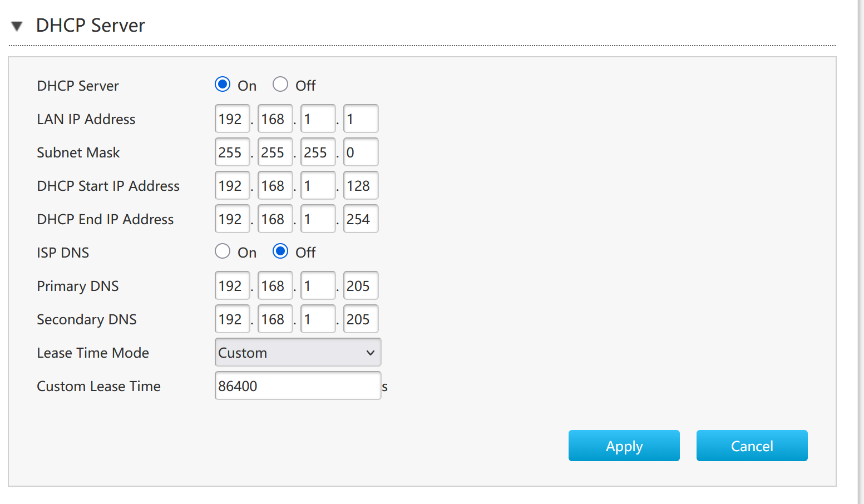Viewport: 864px width, 504px height.
Task: Edit Primary DNS last octet field
Action: [x=361, y=285]
